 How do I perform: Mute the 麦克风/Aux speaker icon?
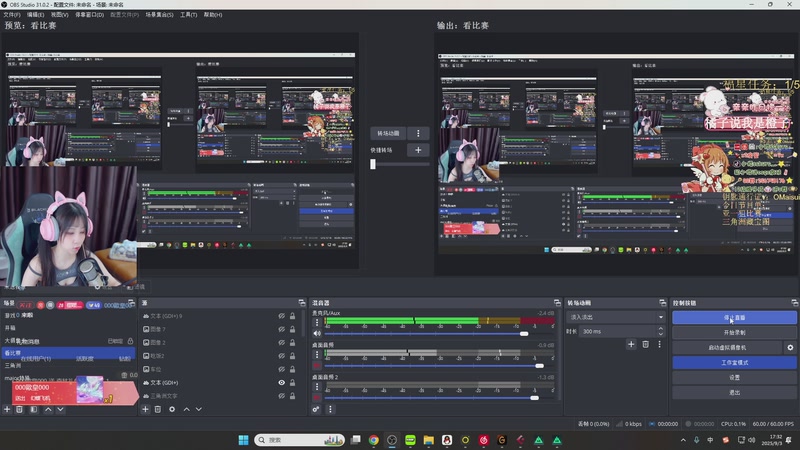pos(317,334)
